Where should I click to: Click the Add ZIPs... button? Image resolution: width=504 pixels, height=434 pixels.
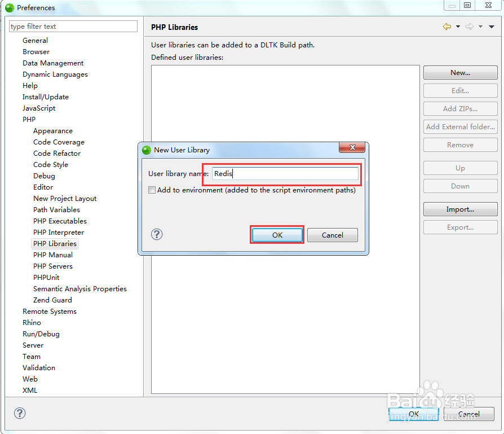460,109
